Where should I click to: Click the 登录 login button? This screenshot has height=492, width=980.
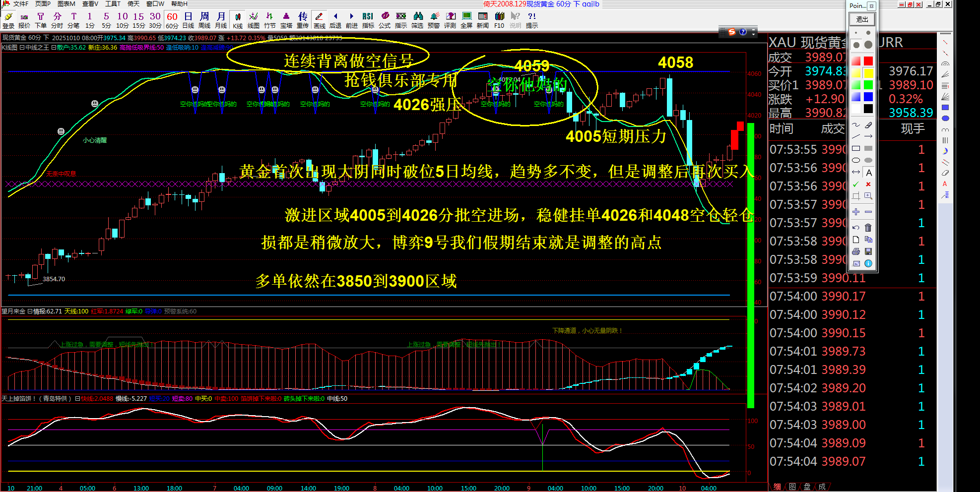coord(8,20)
